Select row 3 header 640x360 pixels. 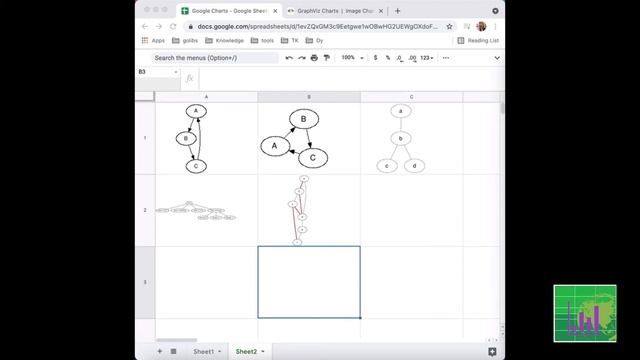pyautogui.click(x=145, y=282)
